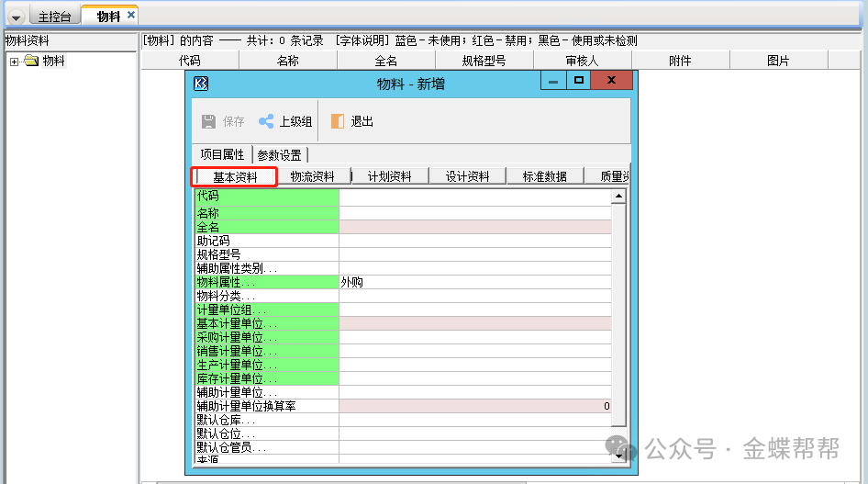
Task: Open the 参数设置 tab
Action: click(279, 155)
